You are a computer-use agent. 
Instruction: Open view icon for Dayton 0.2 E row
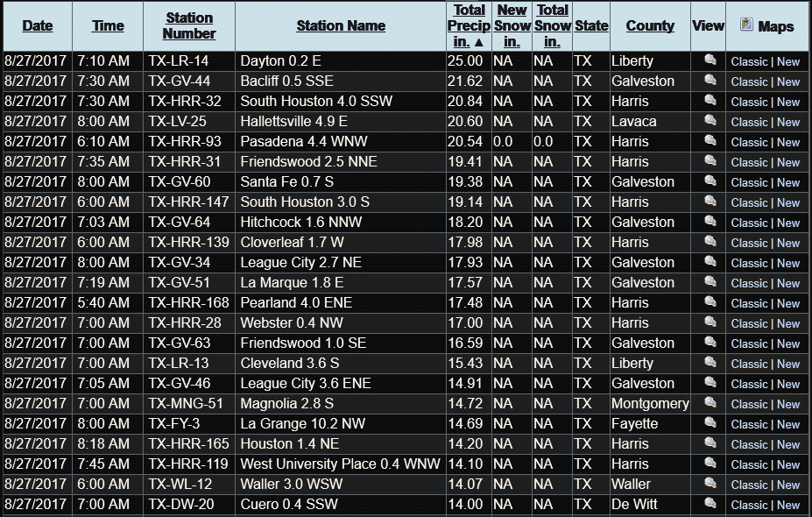click(x=710, y=60)
